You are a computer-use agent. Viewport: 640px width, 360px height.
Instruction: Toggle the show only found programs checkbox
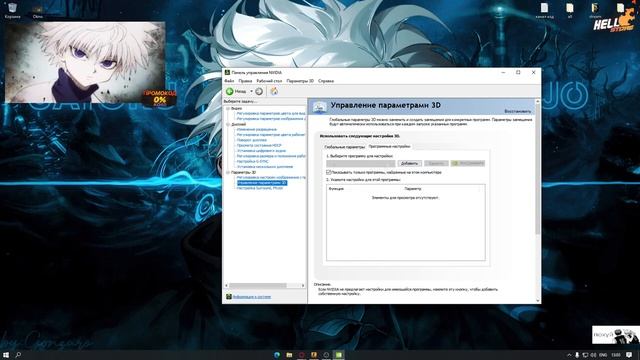[329, 172]
